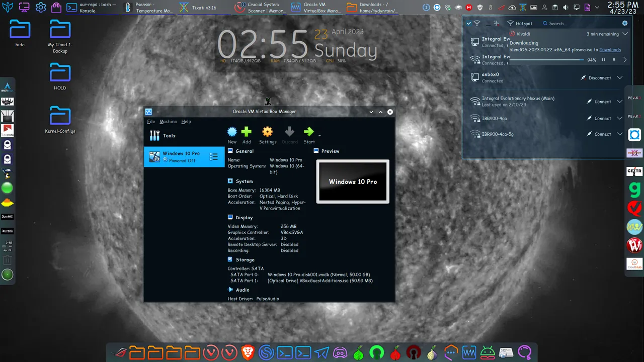This screenshot has height=362, width=644.
Task: Start the VM with green arrow
Action: [x=308, y=132]
